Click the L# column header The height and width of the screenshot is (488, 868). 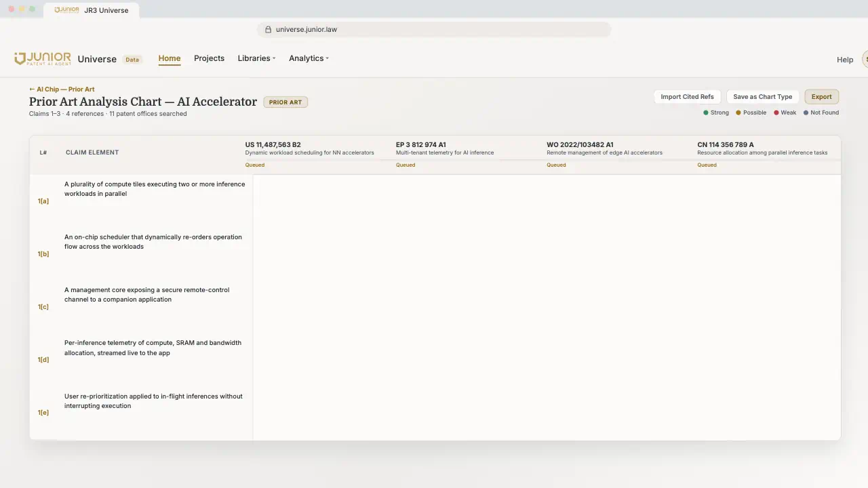click(x=43, y=152)
